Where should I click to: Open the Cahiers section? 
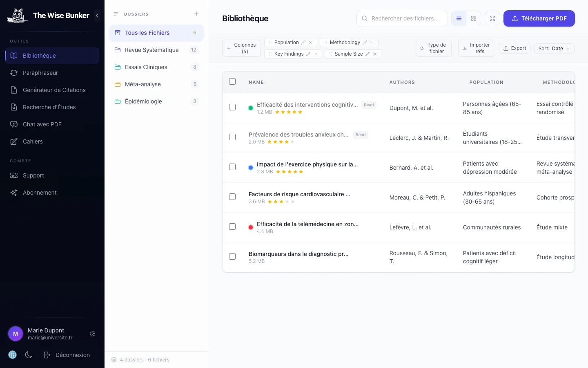tap(33, 141)
